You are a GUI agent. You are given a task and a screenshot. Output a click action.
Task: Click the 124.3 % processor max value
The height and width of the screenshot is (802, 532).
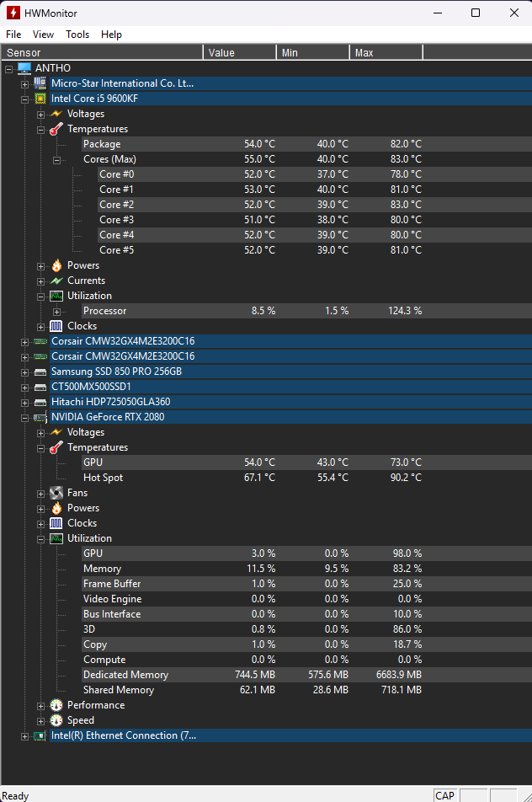click(x=405, y=311)
